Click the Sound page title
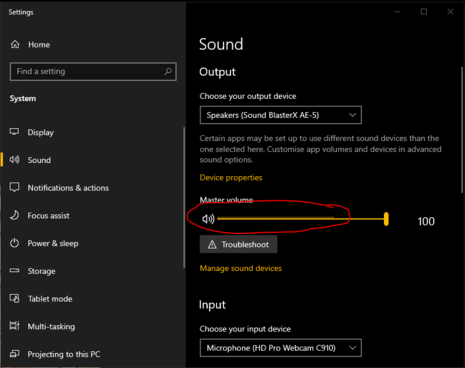Image resolution: width=465 pixels, height=368 pixels. 221,44
